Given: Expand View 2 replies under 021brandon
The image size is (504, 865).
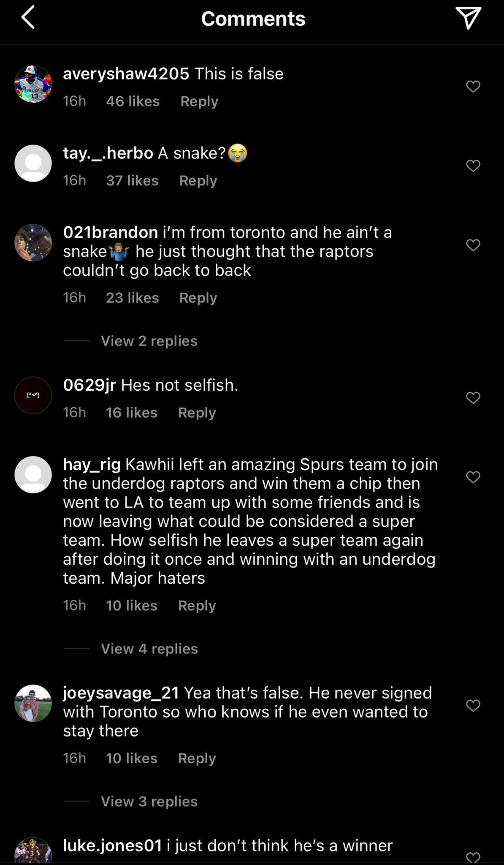Looking at the screenshot, I should tap(149, 340).
